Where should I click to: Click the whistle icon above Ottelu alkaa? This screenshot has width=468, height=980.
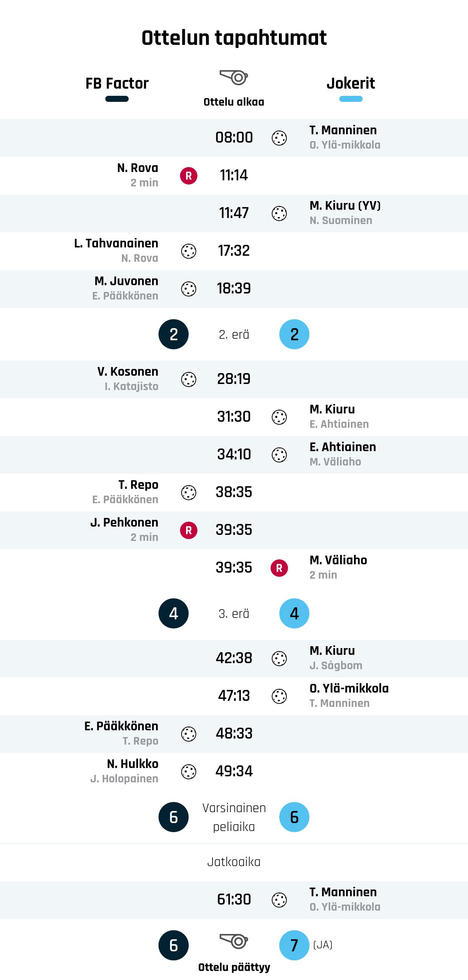(x=234, y=77)
